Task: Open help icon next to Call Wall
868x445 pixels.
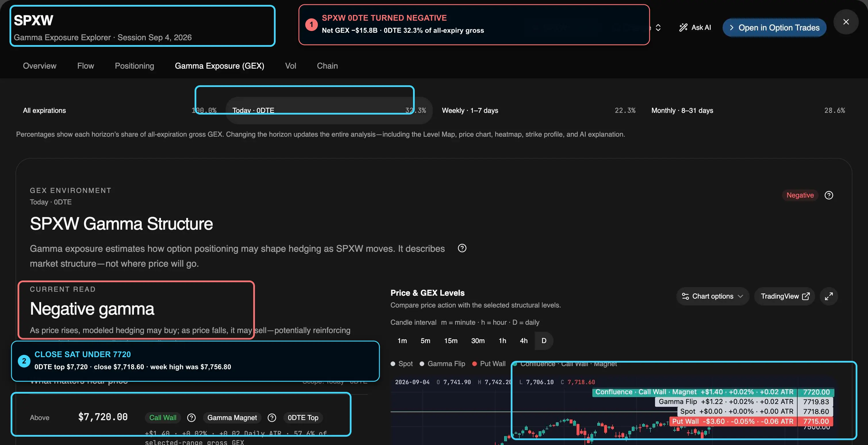Action: (x=191, y=417)
